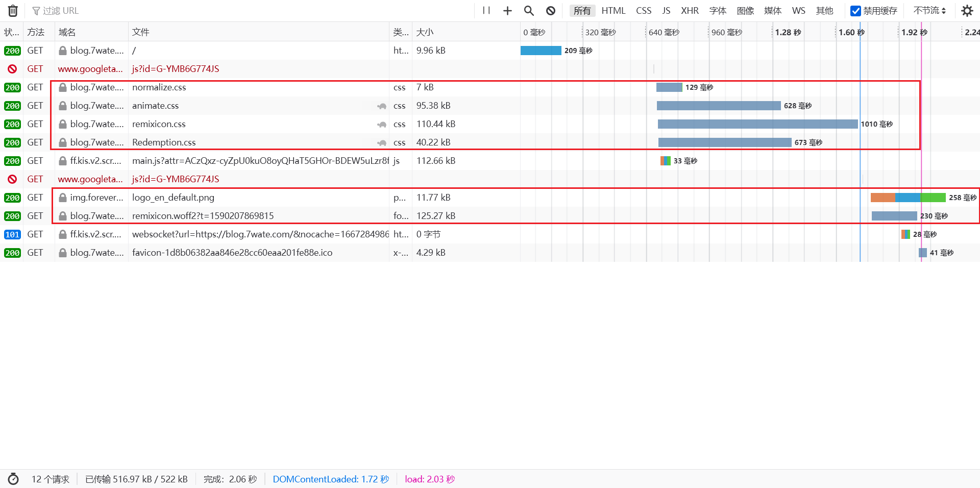The width and height of the screenshot is (980, 488).
Task: Open the 不节流 throttling dropdown
Action: tap(929, 11)
